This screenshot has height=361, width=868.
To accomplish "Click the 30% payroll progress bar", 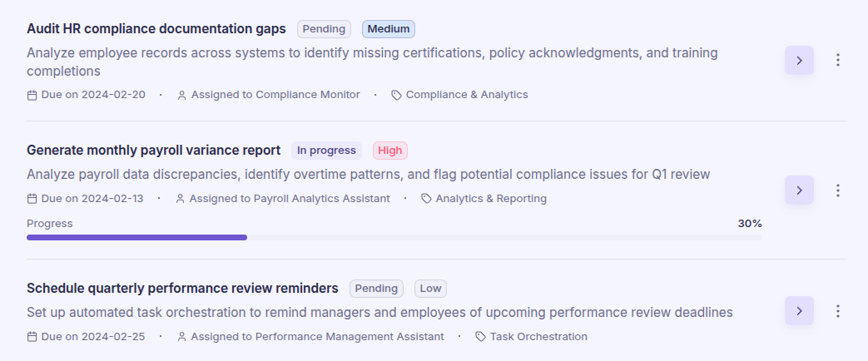I will pyautogui.click(x=394, y=237).
